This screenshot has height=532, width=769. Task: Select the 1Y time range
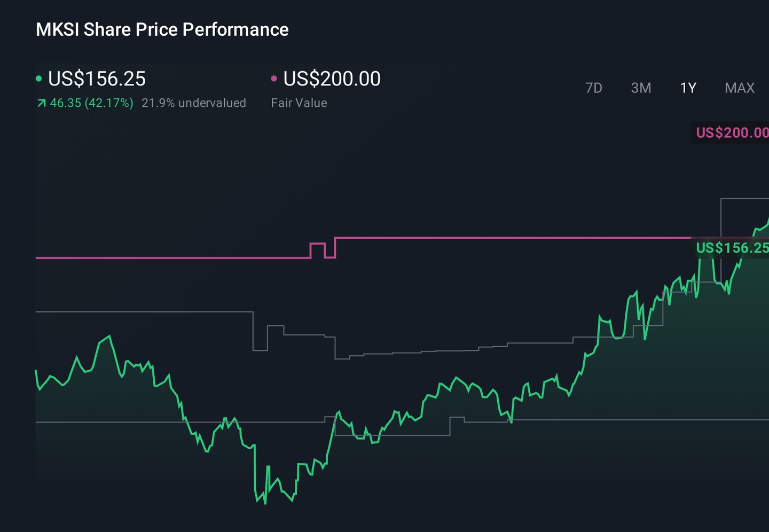click(x=688, y=88)
